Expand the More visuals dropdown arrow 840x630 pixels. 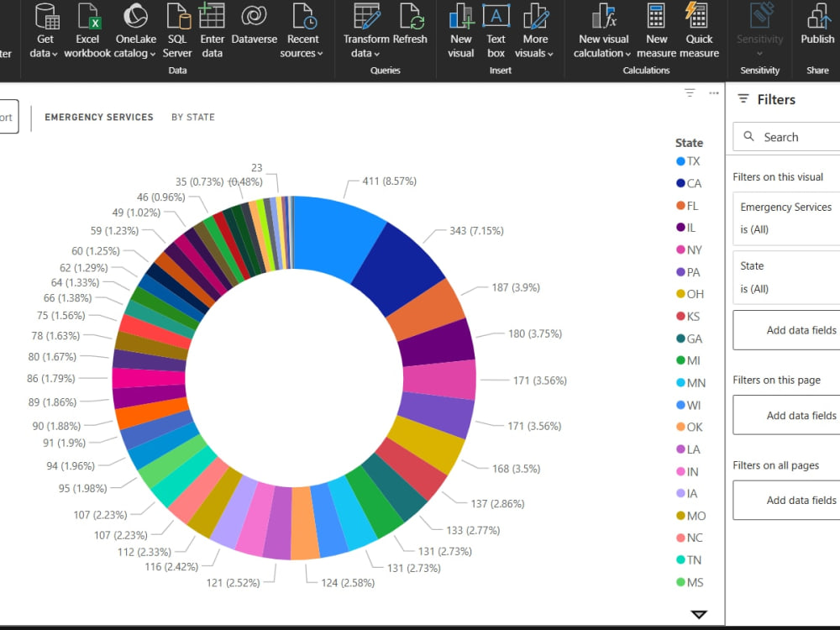550,54
